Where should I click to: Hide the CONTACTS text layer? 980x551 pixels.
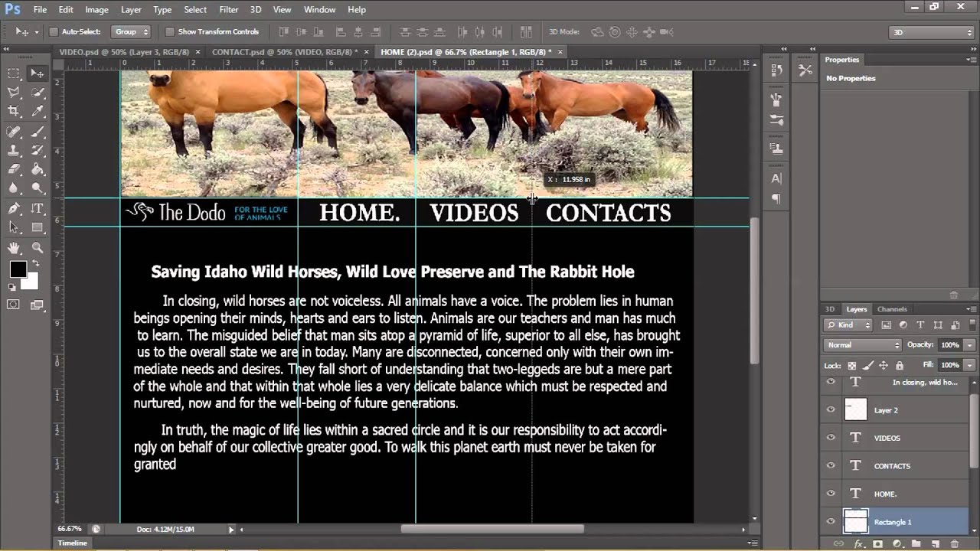831,465
